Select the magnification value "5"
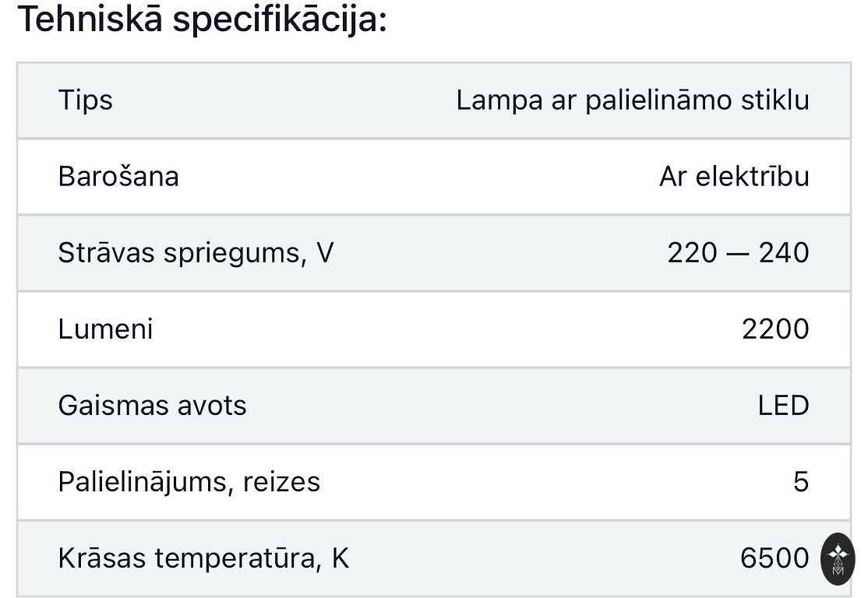Image resolution: width=868 pixels, height=598 pixels. coord(801,482)
